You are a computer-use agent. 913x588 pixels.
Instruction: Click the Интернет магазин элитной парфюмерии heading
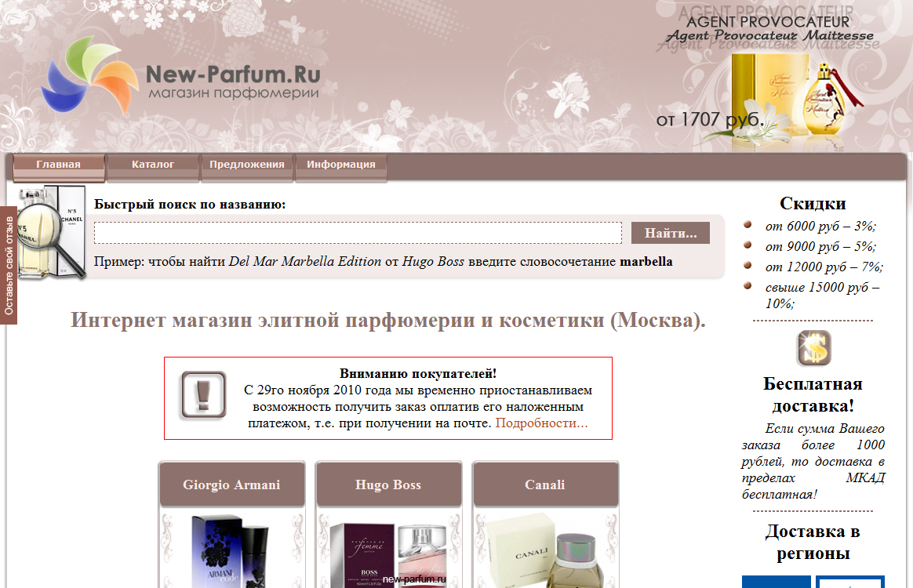388,320
